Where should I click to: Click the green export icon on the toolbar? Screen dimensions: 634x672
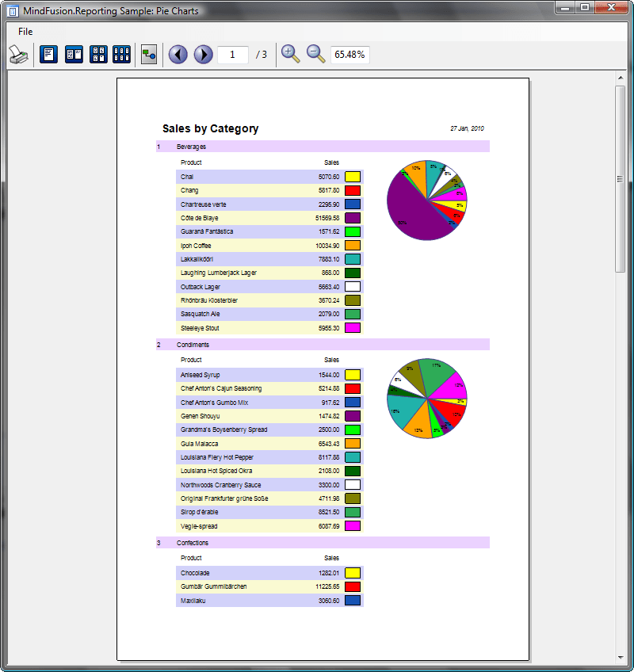click(x=149, y=54)
